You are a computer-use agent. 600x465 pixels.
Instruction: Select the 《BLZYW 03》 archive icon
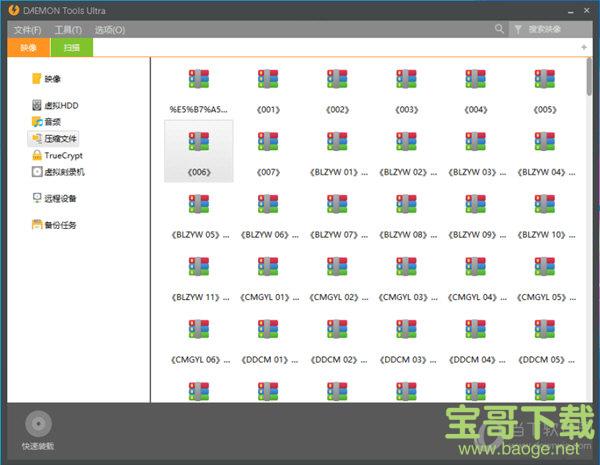pyautogui.click(x=476, y=141)
